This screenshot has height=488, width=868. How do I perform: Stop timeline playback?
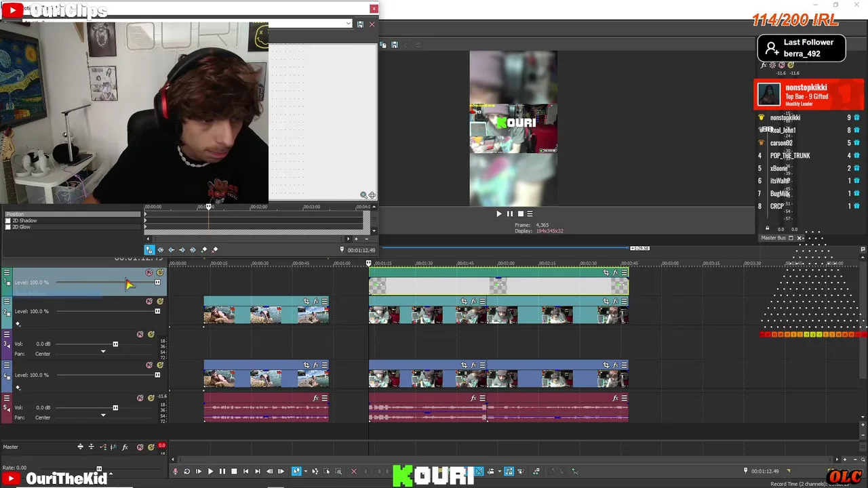click(x=234, y=471)
